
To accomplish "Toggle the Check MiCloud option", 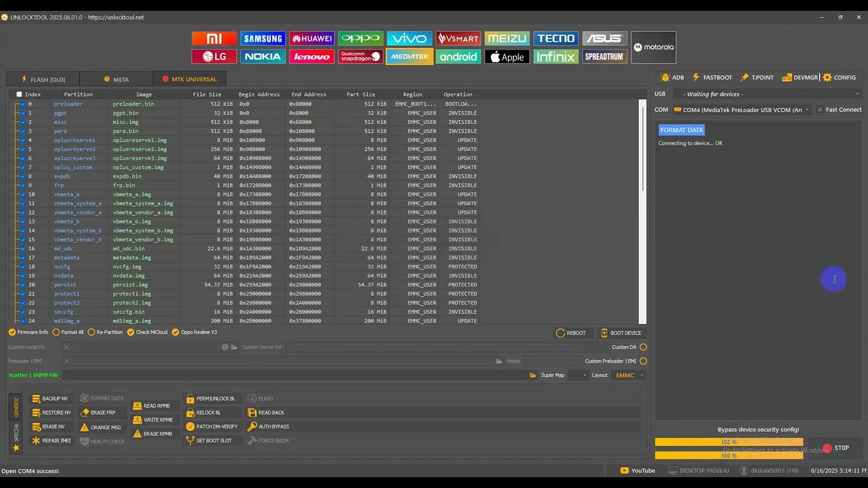I will tap(148, 332).
